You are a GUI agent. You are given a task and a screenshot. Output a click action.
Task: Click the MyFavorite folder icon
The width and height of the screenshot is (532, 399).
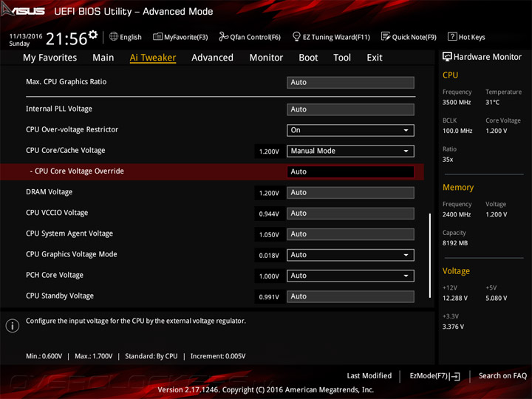coord(157,36)
